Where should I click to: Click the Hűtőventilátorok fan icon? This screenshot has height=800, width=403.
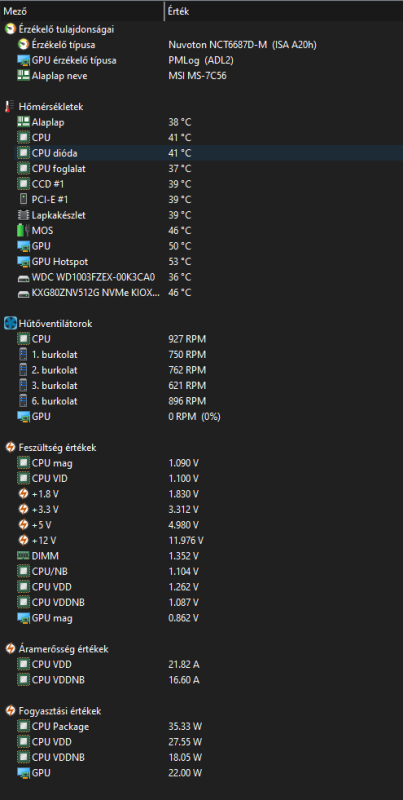(x=10, y=323)
